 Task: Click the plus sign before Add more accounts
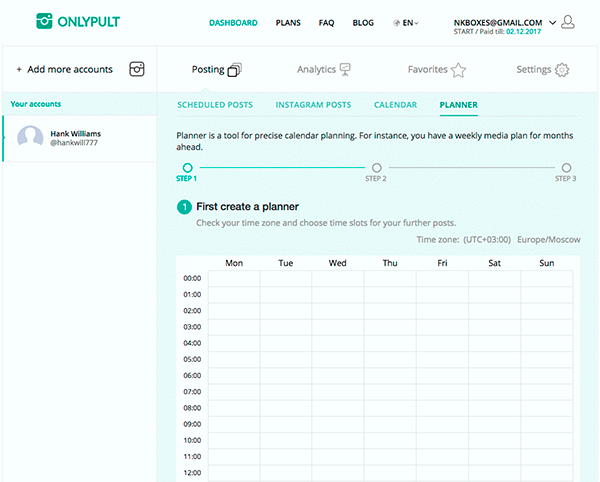[19, 70]
